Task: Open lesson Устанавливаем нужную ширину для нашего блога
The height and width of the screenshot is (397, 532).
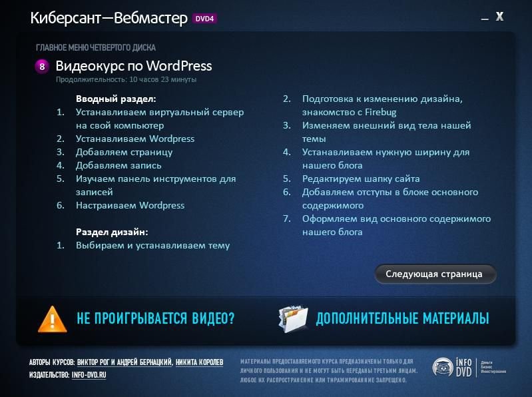Action: 386,159
